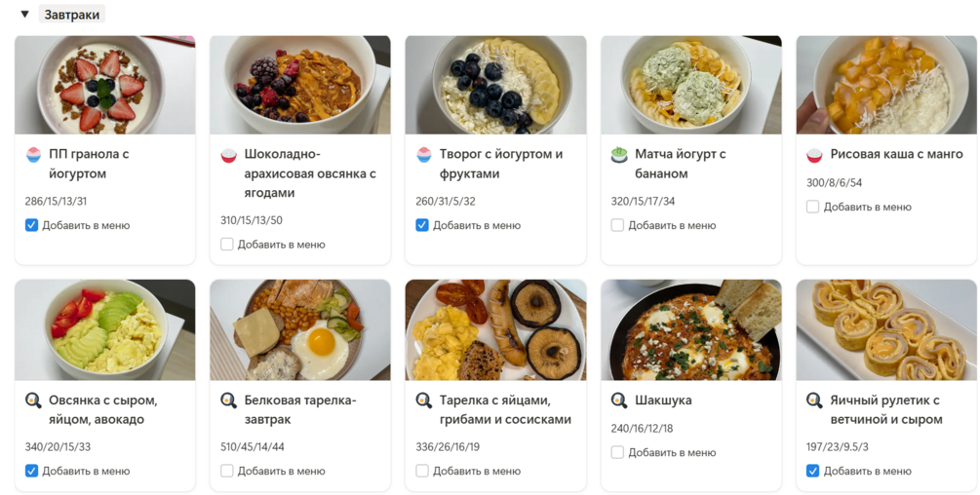The image size is (980, 495).
Task: Click the icon next to Шоколадно-арахисовая овсянка
Action: tap(228, 154)
